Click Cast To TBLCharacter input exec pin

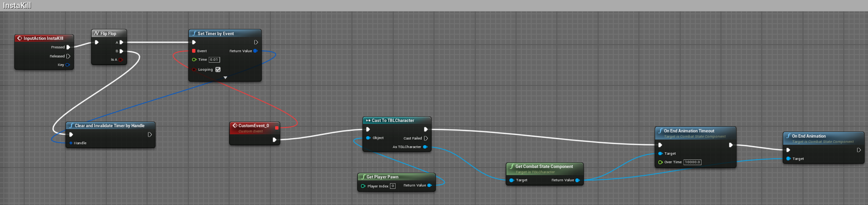368,129
